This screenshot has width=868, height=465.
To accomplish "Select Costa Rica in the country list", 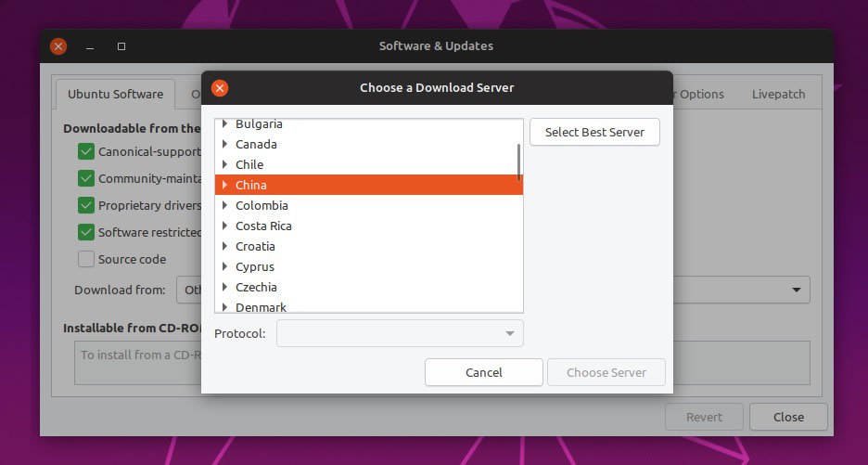I will pyautogui.click(x=369, y=226).
